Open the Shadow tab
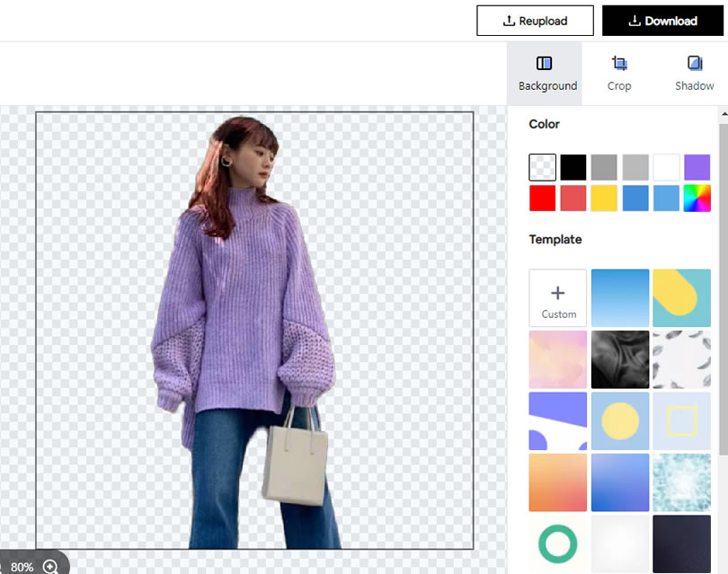 tap(694, 74)
